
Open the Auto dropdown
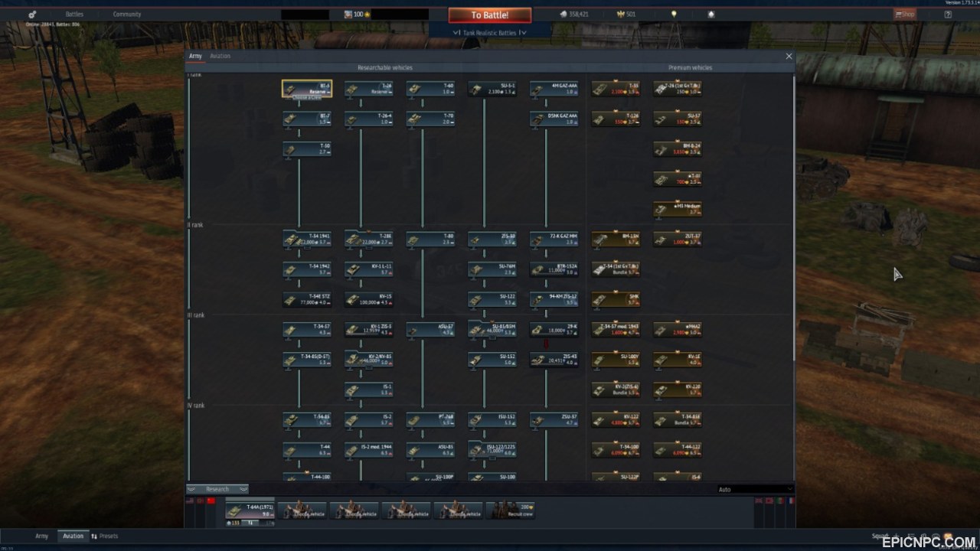pyautogui.click(x=754, y=489)
